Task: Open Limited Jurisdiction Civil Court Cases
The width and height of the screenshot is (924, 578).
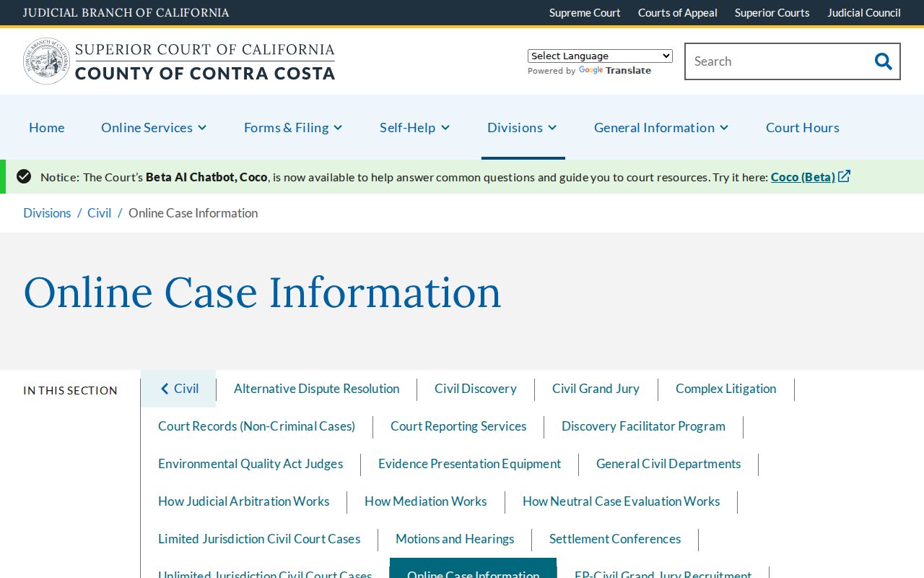Action: [259, 539]
